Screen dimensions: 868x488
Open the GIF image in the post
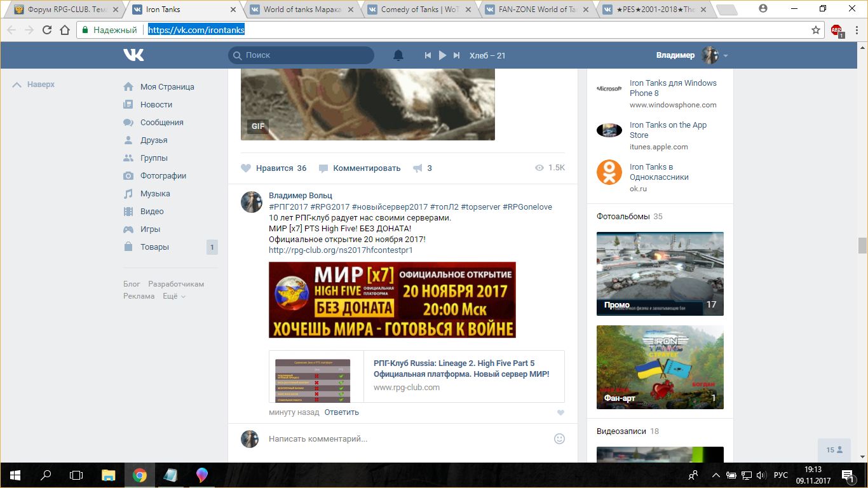[x=368, y=105]
